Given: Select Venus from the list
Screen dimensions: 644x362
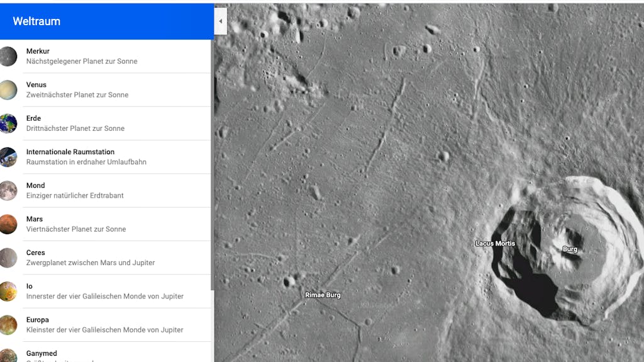Looking at the screenshot, I should 105,90.
